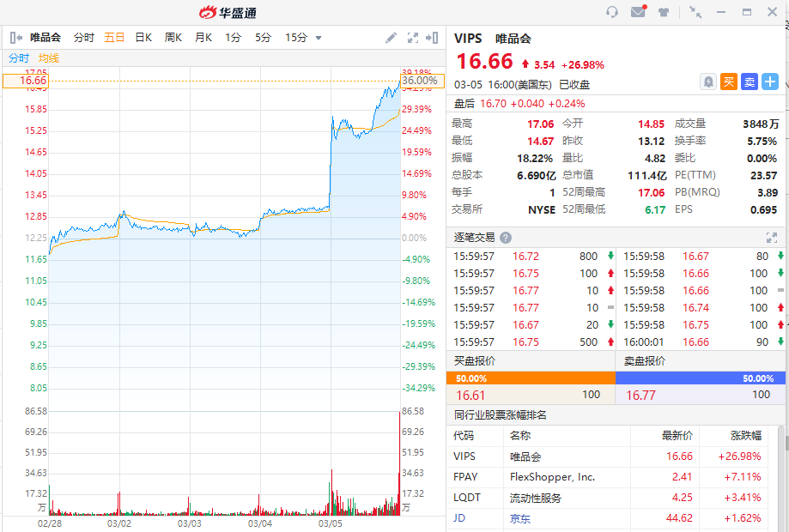Click the JD stock code link
Screen dimensions: 789x532
point(459,518)
